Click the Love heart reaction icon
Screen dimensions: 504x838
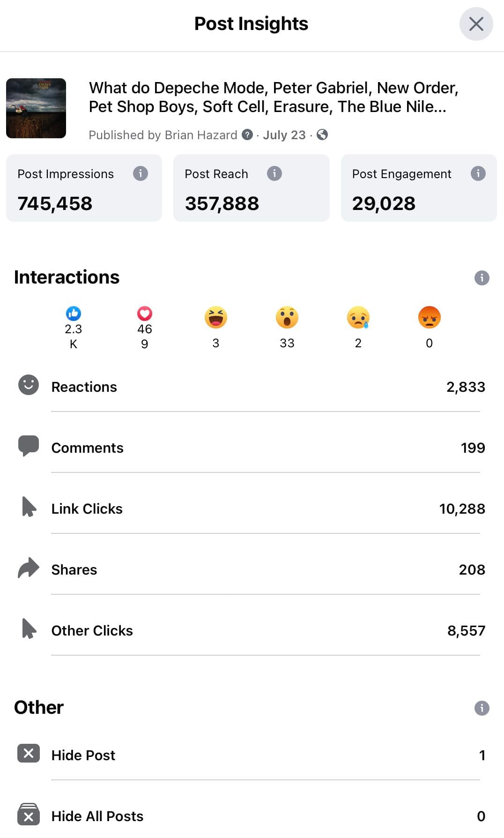click(x=145, y=313)
